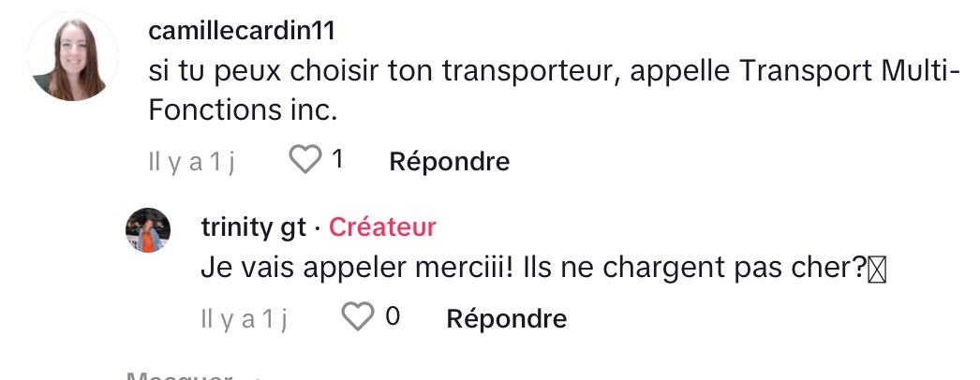Click the "Fonctions inc." text on the second line
The height and width of the screenshot is (380, 980).
242,110
